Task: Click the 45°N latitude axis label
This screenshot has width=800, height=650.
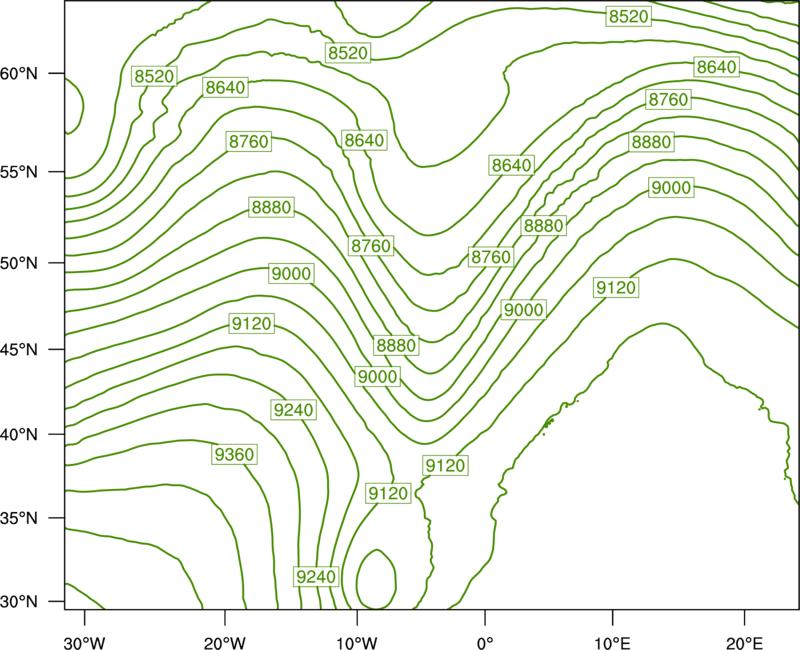Action: pos(19,349)
